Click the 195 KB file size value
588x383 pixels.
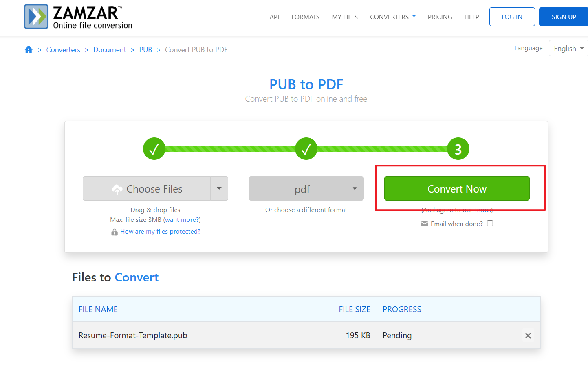pos(358,335)
